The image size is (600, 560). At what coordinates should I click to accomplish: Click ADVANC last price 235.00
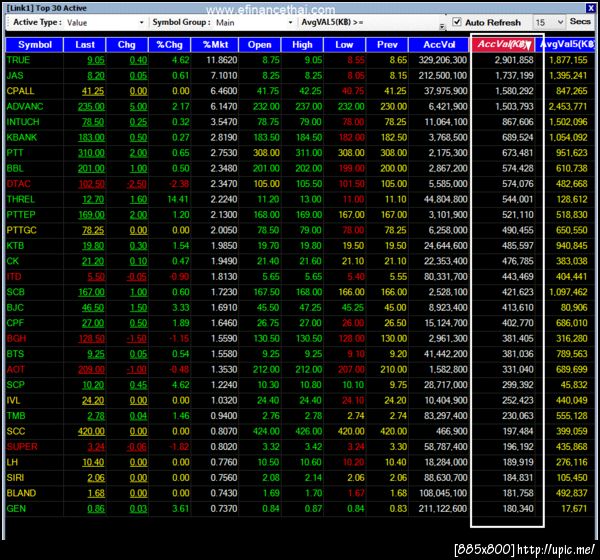(x=91, y=106)
